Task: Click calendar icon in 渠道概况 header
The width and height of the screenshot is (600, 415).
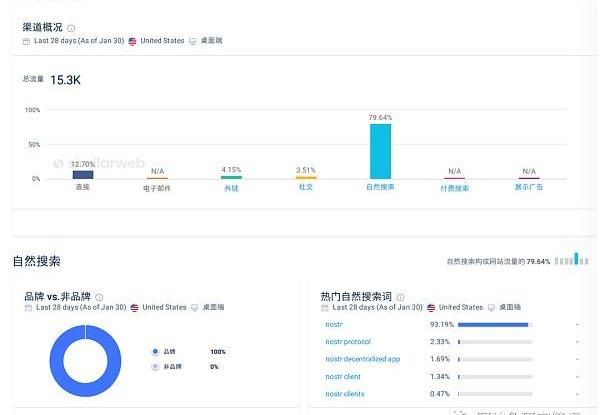Action: point(26,42)
